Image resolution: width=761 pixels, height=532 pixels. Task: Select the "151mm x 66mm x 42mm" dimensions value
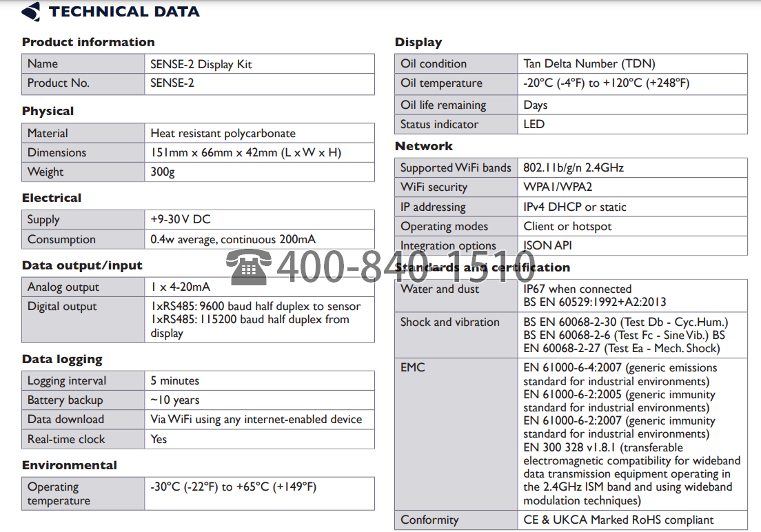[245, 152]
